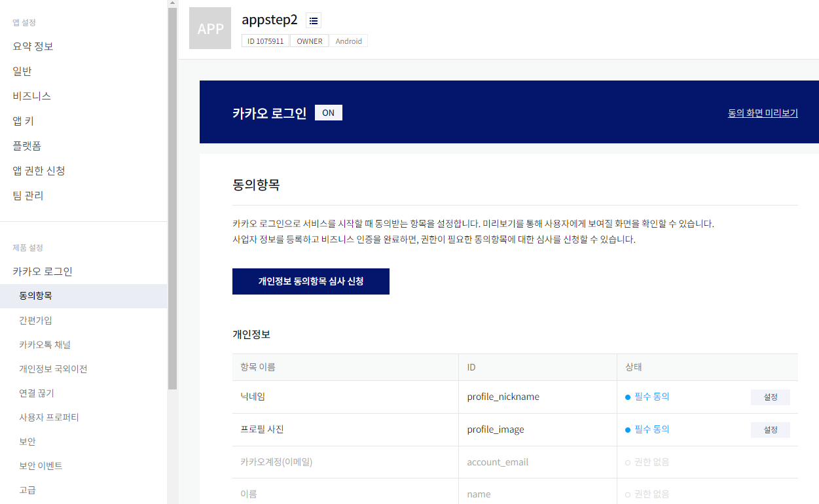The height and width of the screenshot is (504, 819).
Task: Click 권한 없음 status for 카카오계정(이메일)
Action: click(x=647, y=462)
